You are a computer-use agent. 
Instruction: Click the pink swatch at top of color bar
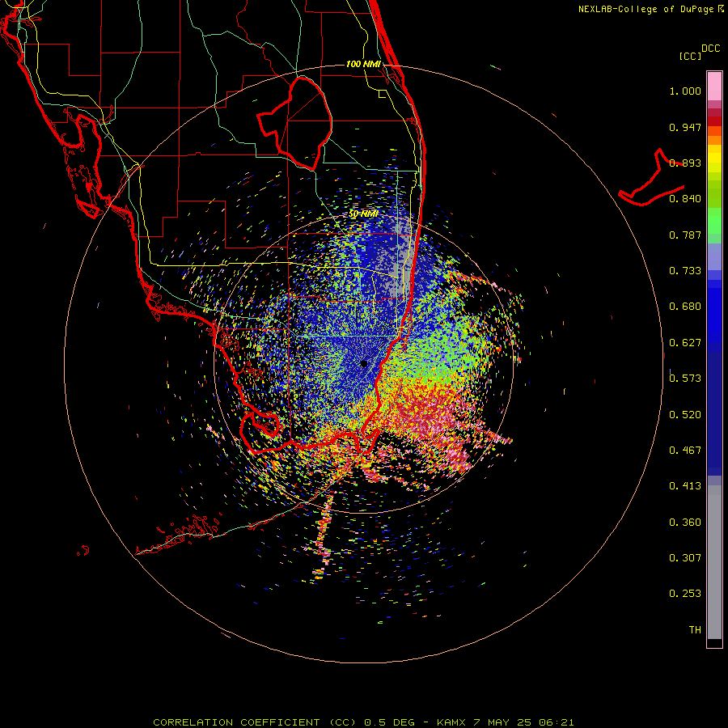pos(714,87)
